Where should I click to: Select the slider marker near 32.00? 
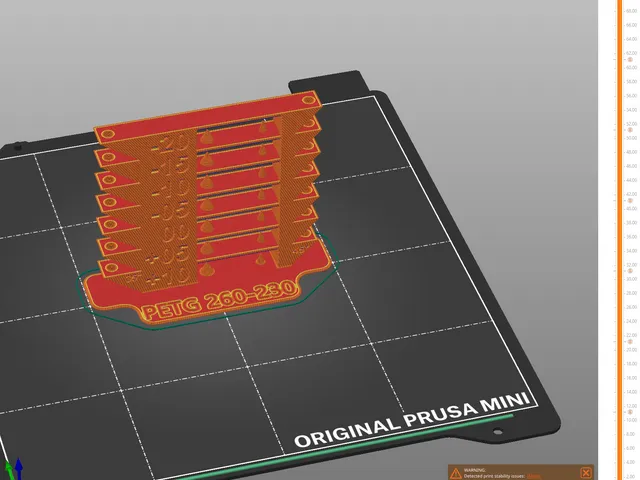click(x=630, y=271)
